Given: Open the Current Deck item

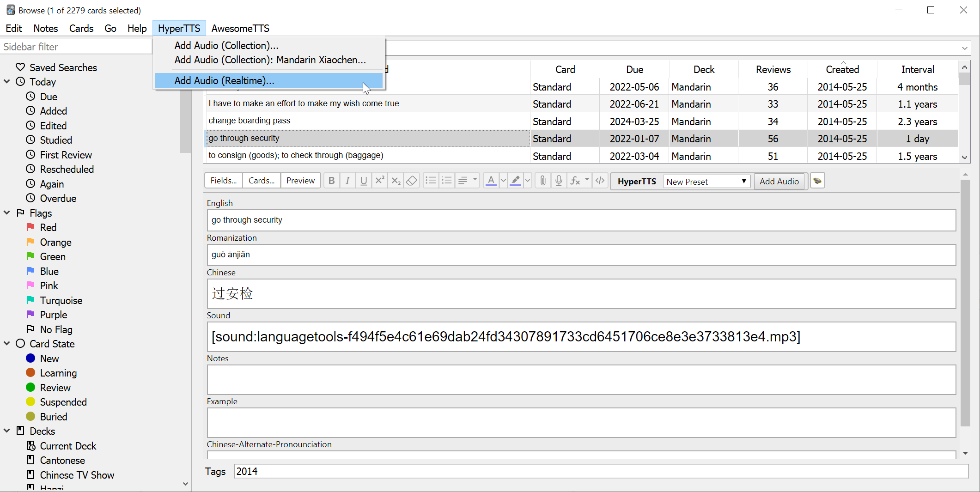Looking at the screenshot, I should tap(68, 446).
